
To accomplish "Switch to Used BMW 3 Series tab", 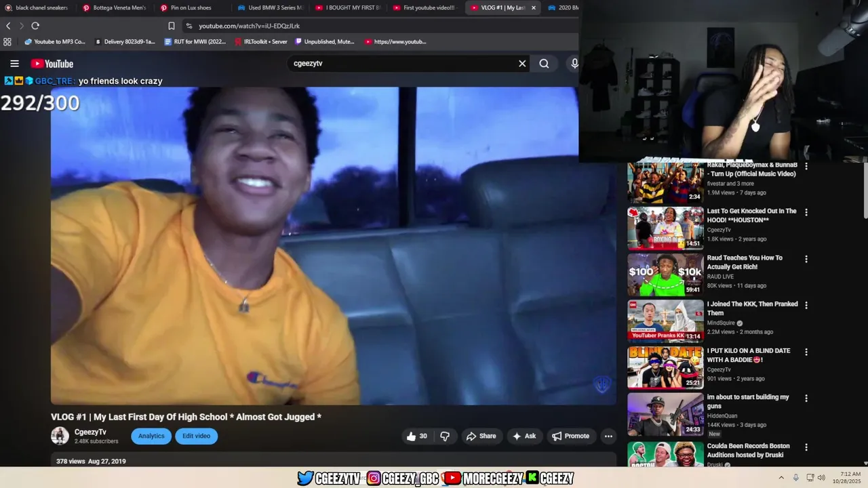I will [270, 7].
